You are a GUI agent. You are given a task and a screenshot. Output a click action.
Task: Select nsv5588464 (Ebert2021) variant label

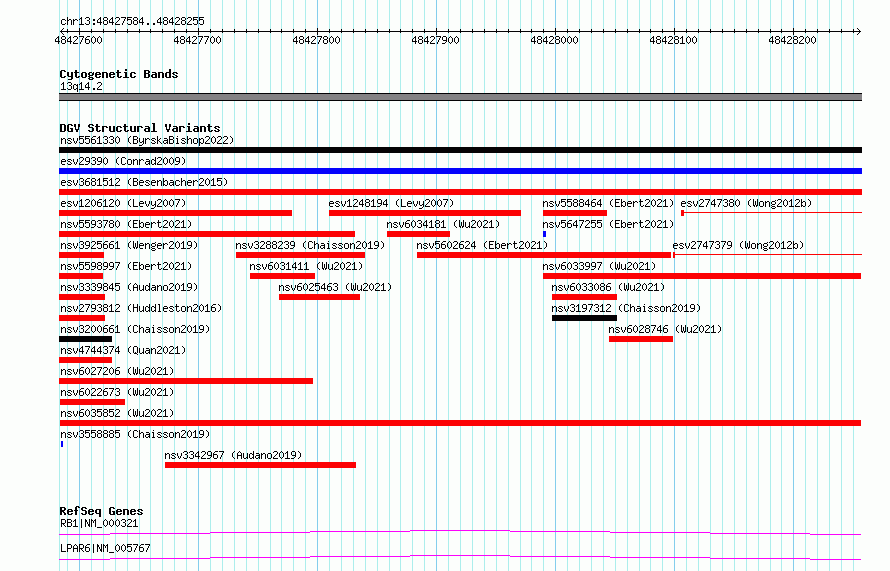pyautogui.click(x=608, y=203)
